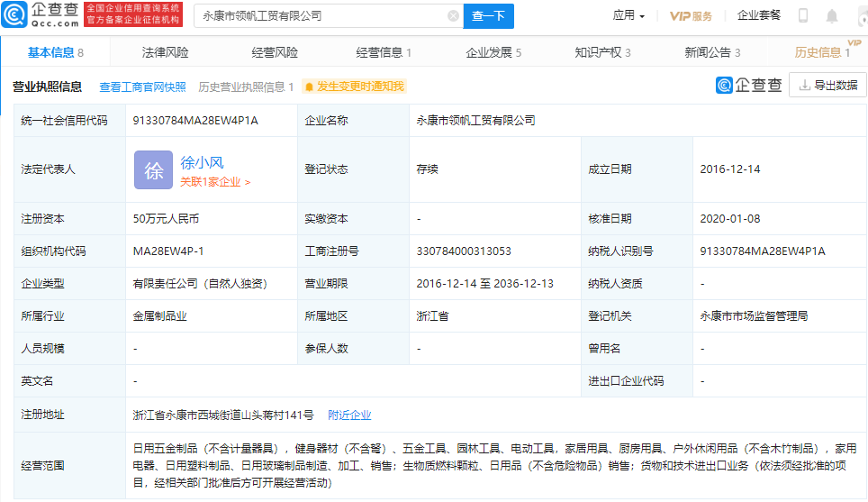Screen dimensions: 868x502
Task: Switch to the 经营信息 tab
Action: click(x=384, y=52)
